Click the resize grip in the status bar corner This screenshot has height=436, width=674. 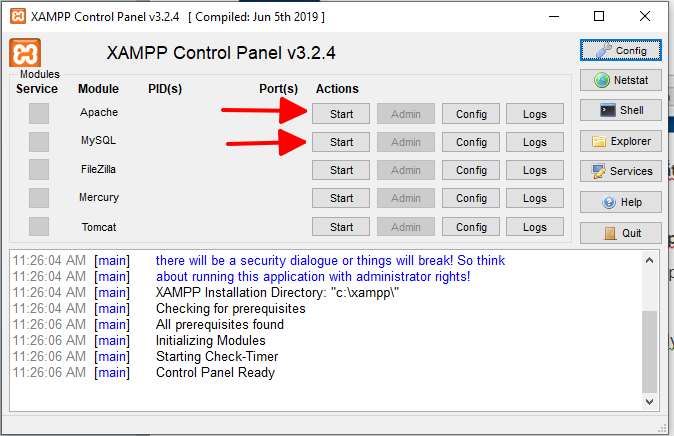[x=662, y=427]
